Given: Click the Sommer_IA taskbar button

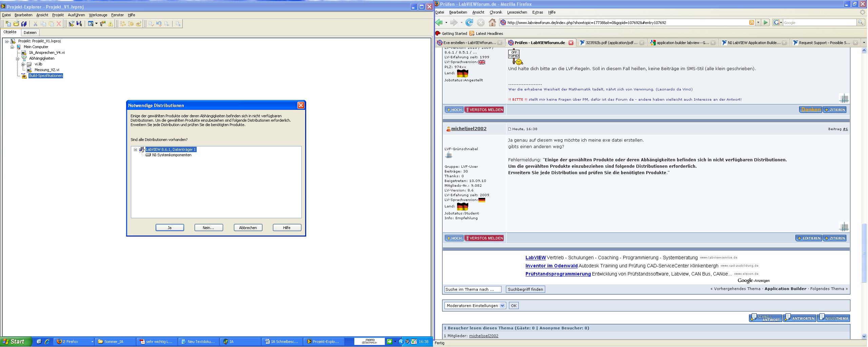Looking at the screenshot, I should tap(115, 342).
